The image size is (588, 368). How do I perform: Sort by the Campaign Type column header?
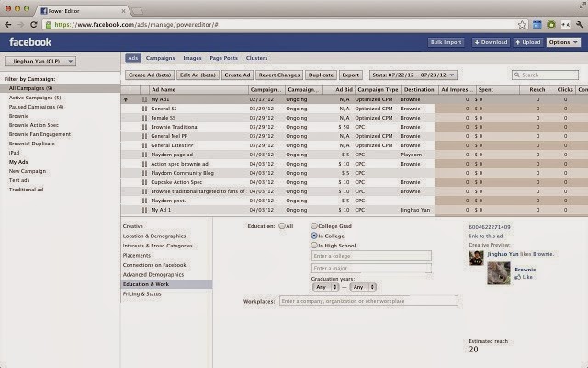[378, 90]
